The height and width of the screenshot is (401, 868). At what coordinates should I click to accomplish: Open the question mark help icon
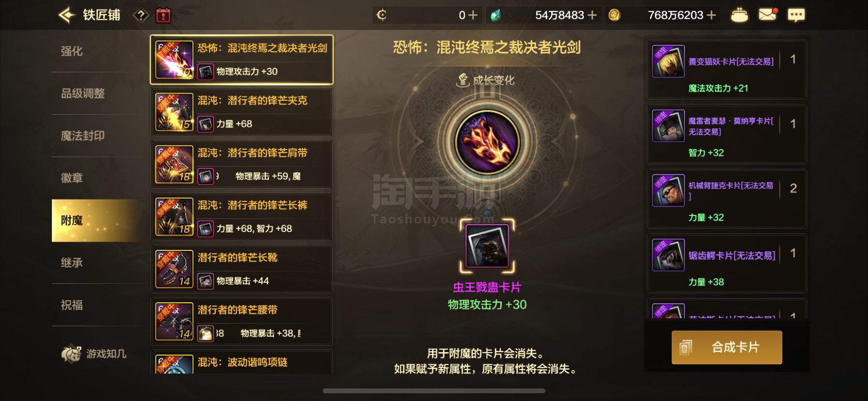[140, 15]
